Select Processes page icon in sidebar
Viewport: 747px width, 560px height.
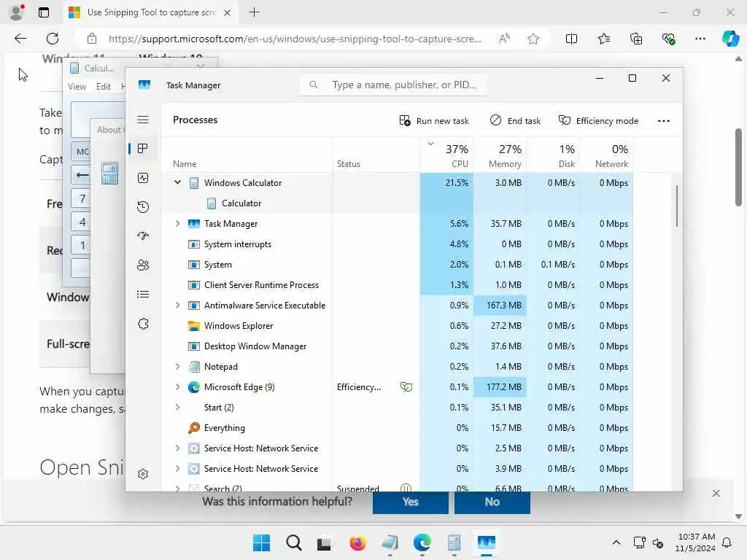point(142,149)
